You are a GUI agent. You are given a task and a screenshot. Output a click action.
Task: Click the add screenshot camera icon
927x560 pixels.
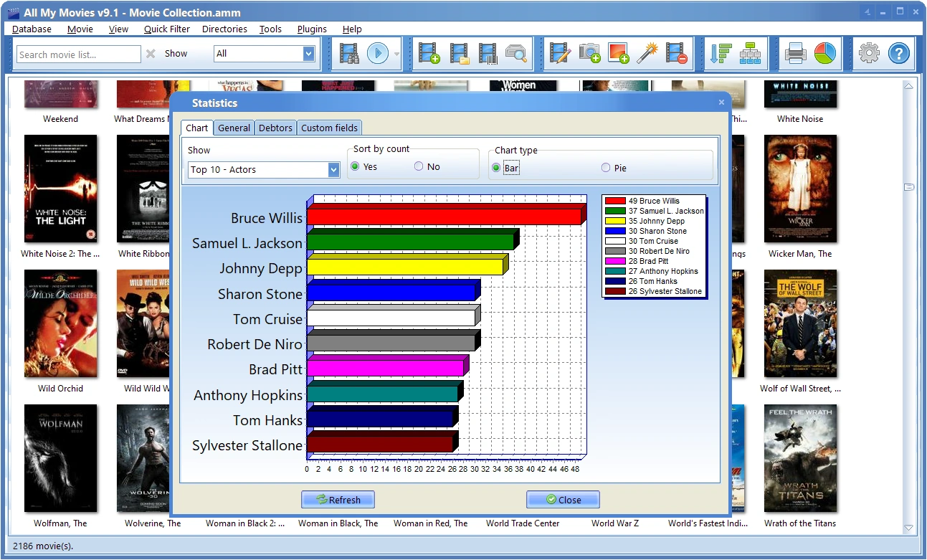[589, 54]
